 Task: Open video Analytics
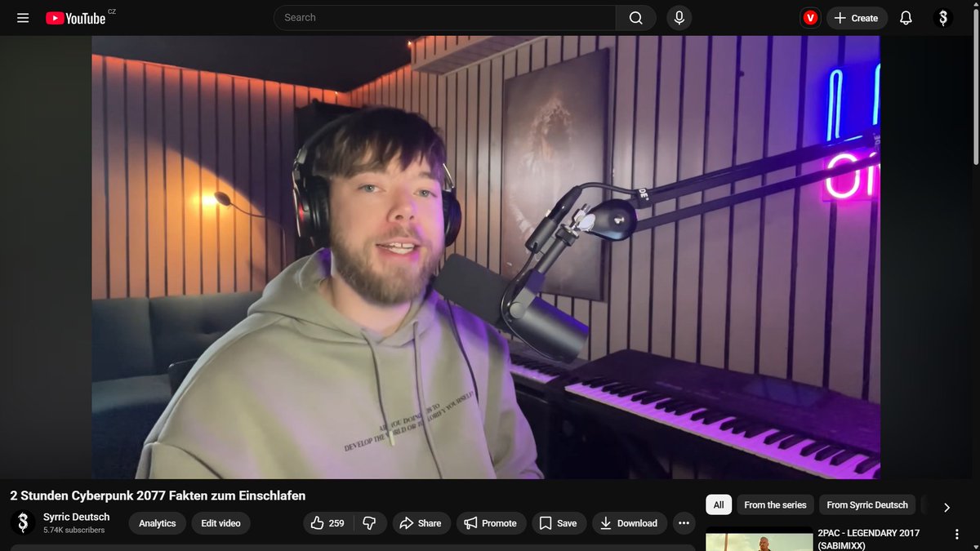(x=157, y=523)
